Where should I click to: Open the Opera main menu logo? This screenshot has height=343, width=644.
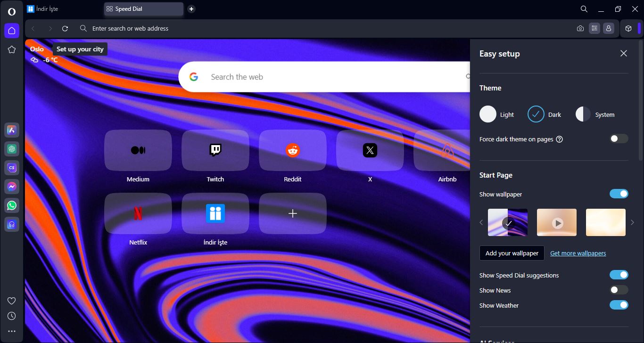12,12
